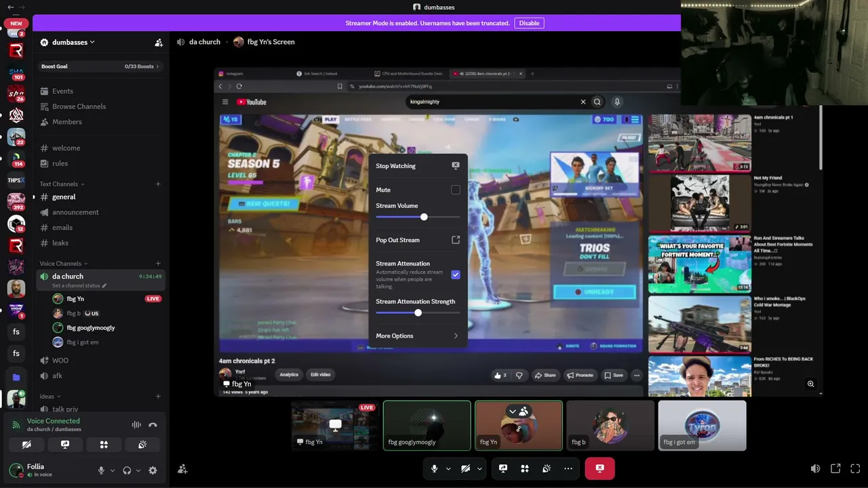Open soundboard from the call control bar
Screen dimensions: 868x488
point(547,468)
